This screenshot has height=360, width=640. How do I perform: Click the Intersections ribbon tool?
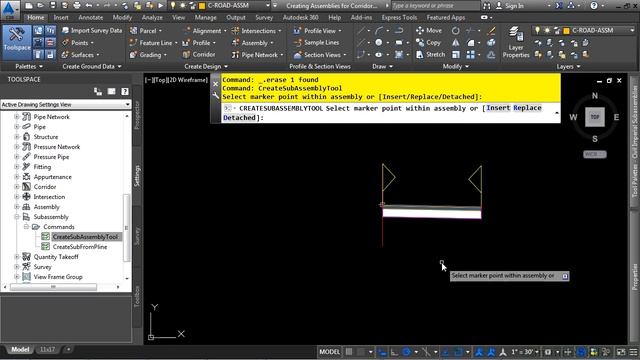(x=256, y=31)
